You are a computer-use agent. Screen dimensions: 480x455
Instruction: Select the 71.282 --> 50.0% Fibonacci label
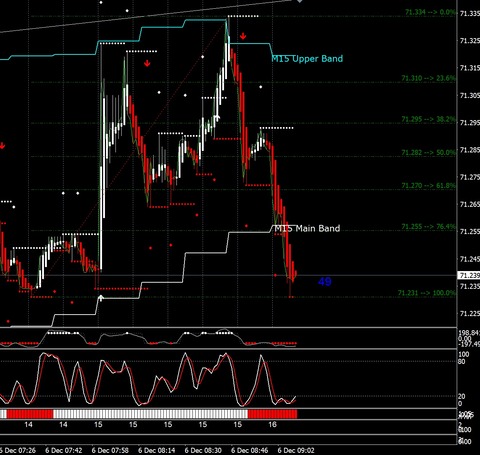pyautogui.click(x=428, y=152)
